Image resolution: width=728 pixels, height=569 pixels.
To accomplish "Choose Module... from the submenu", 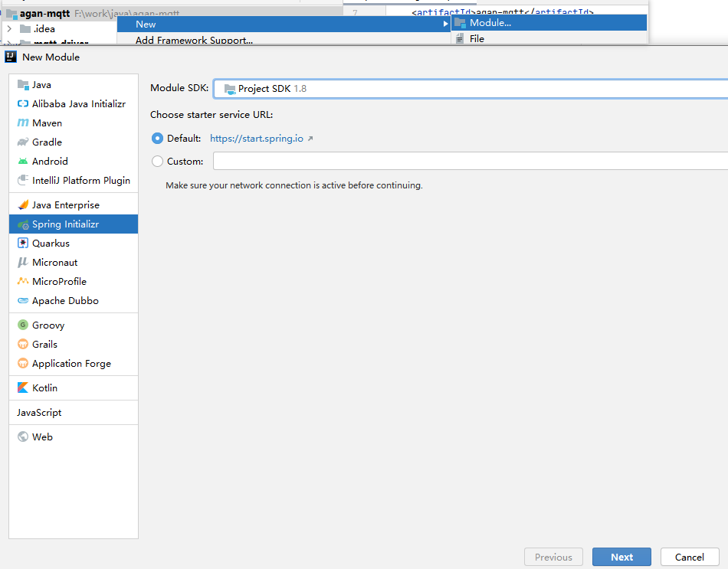I will (x=490, y=23).
